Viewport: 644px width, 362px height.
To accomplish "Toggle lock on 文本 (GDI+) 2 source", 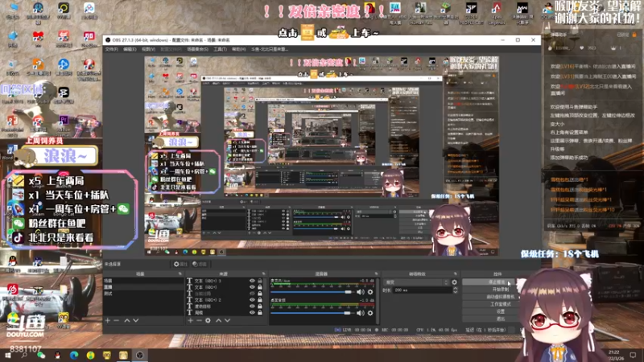I will (259, 300).
